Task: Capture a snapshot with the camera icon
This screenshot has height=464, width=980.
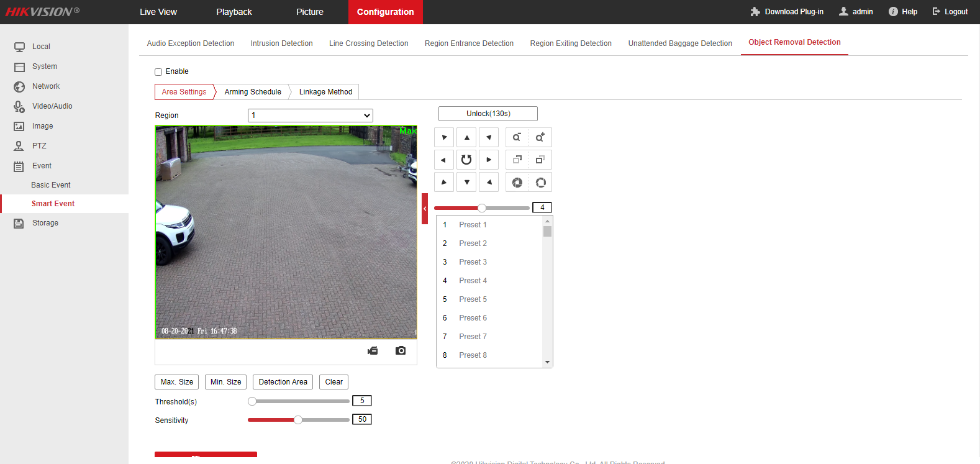Action: point(401,351)
